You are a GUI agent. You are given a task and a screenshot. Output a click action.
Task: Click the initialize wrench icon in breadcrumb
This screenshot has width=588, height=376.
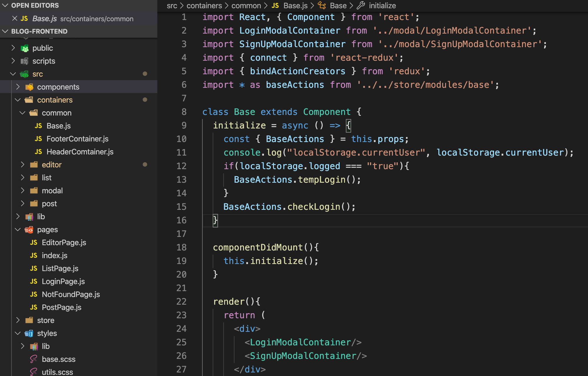tap(361, 6)
